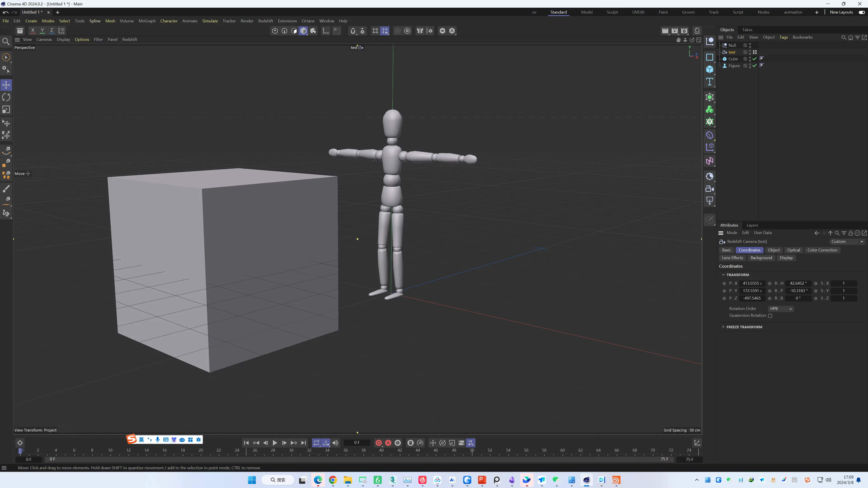Select the Figure object in Objects

[734, 66]
